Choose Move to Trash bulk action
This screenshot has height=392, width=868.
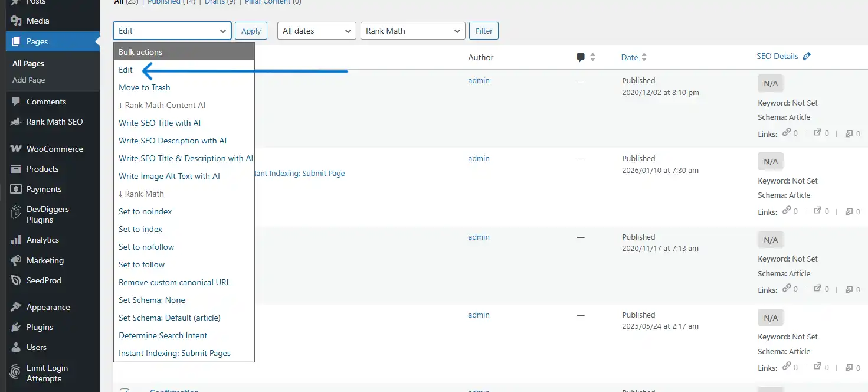coord(184,87)
